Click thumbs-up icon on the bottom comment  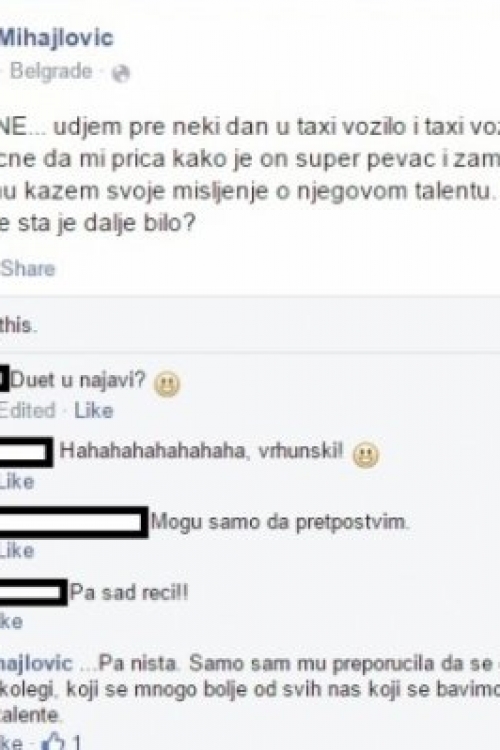click(x=53, y=742)
